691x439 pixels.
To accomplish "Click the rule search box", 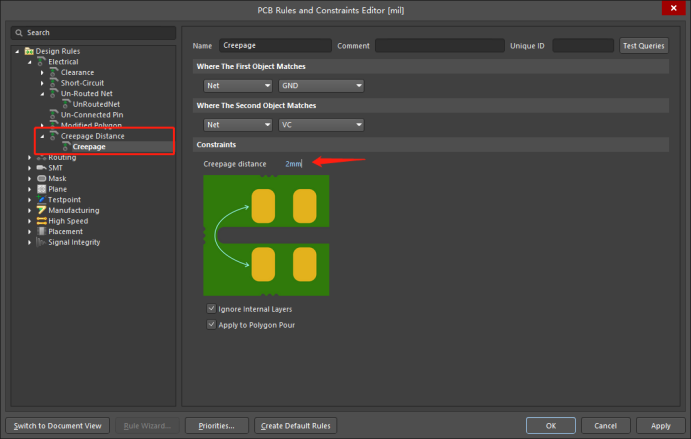I will [x=93, y=33].
